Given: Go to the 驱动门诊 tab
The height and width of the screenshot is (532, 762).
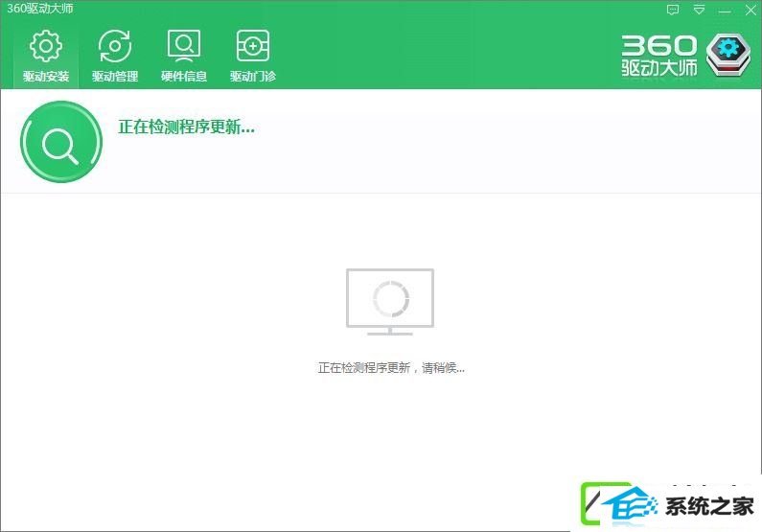Looking at the screenshot, I should tap(253, 56).
